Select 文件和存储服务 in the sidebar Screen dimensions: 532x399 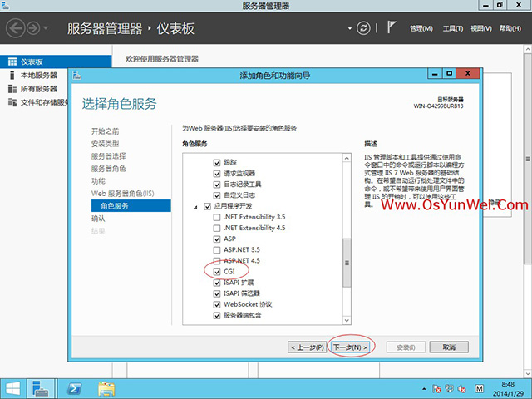point(44,102)
